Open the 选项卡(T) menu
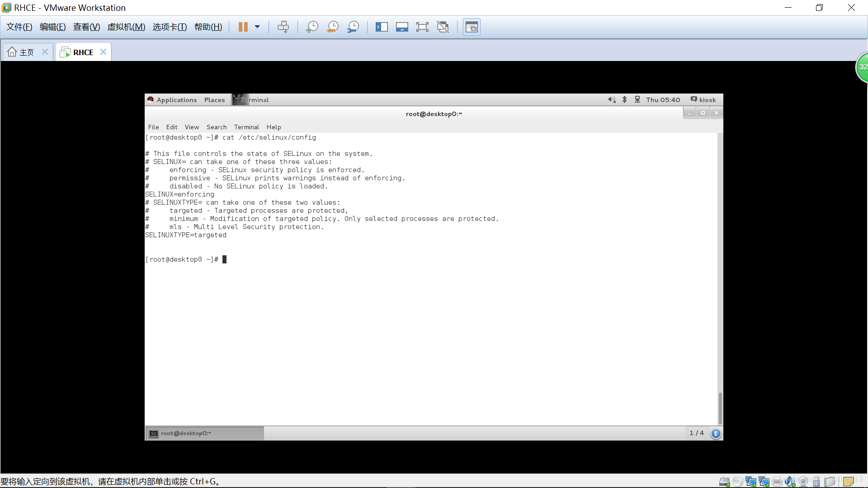This screenshot has width=868, height=488. (x=170, y=27)
